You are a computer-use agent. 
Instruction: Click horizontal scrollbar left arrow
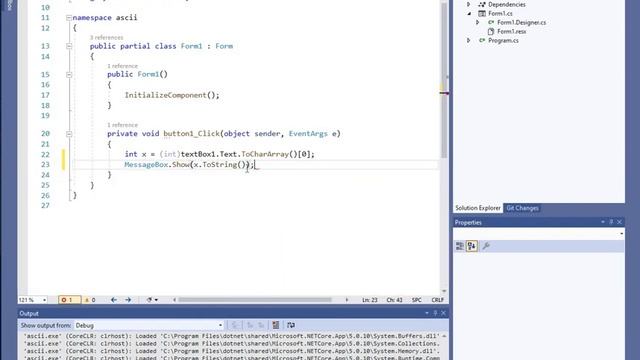175,300
